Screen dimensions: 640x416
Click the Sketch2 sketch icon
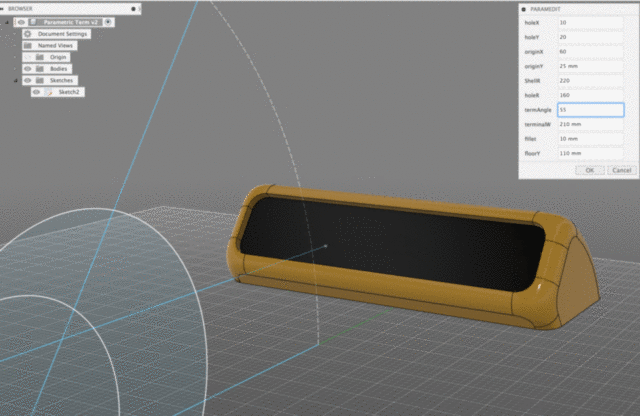49,92
